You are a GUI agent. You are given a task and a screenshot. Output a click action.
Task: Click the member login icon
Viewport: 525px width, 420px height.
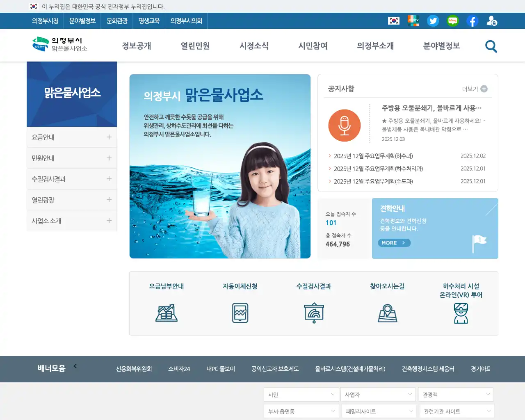tap(492, 21)
